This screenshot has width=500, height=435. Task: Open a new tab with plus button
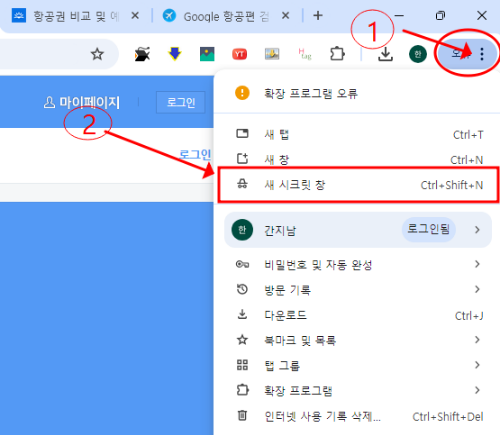pyautogui.click(x=318, y=15)
